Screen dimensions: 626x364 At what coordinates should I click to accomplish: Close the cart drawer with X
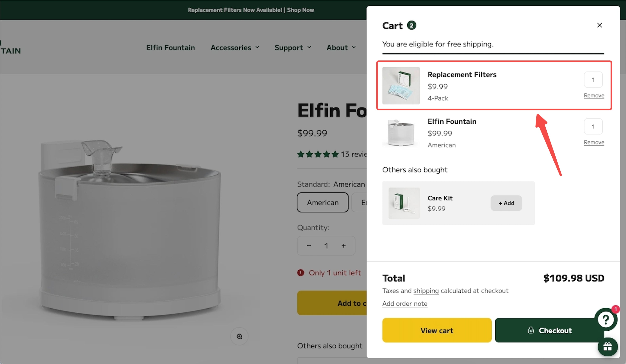coord(599,25)
